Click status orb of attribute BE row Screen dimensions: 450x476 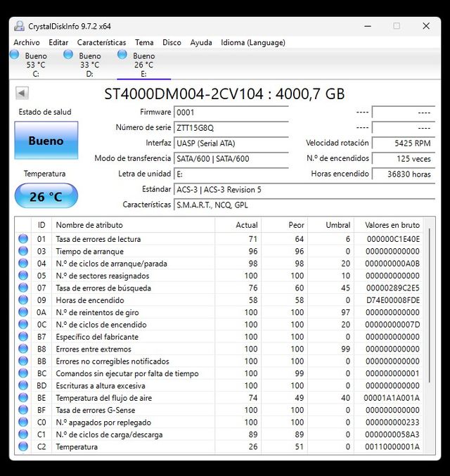pos(23,398)
